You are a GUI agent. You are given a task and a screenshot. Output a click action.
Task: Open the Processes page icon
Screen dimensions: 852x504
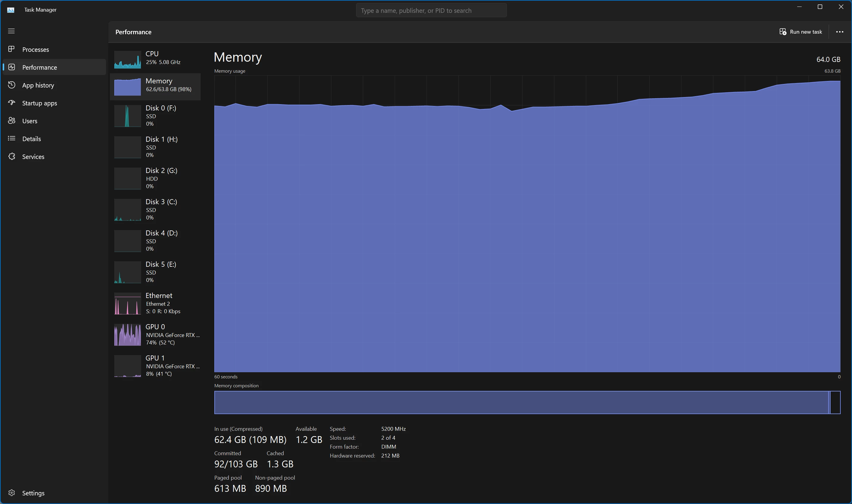click(12, 49)
